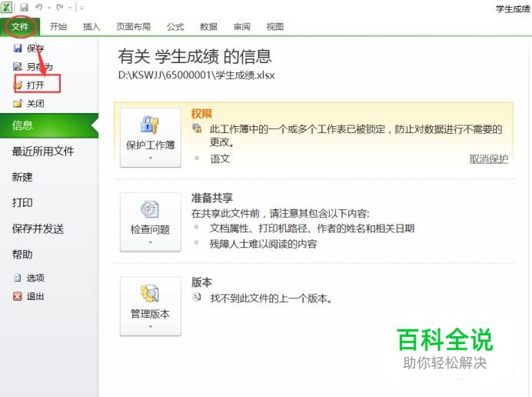Click the 取消保护 link

tap(489, 158)
